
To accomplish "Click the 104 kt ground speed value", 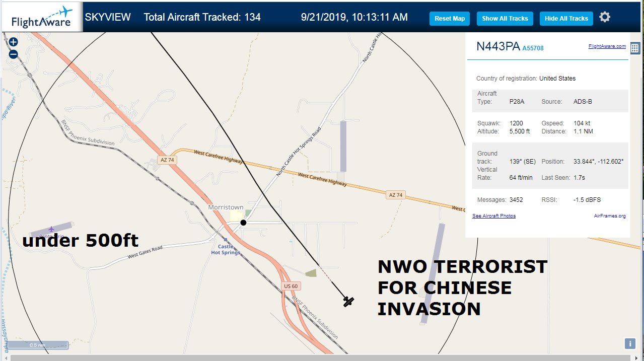I will click(582, 123).
